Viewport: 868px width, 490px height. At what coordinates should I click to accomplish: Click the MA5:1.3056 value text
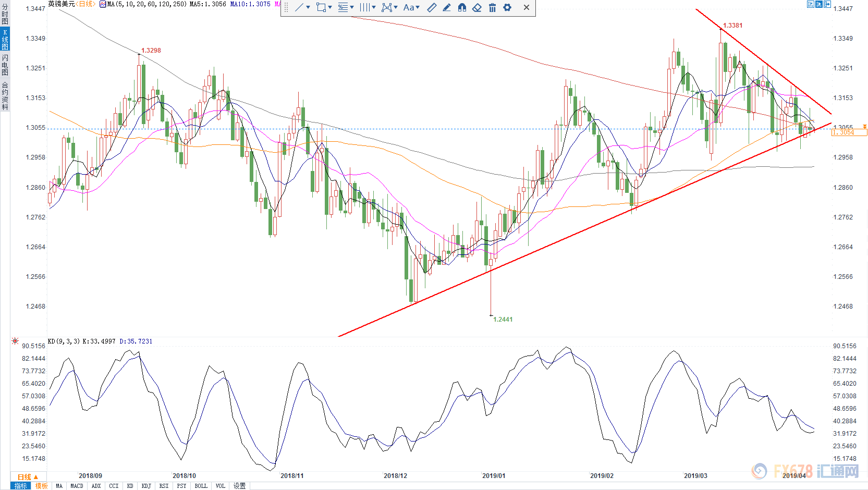click(207, 4)
